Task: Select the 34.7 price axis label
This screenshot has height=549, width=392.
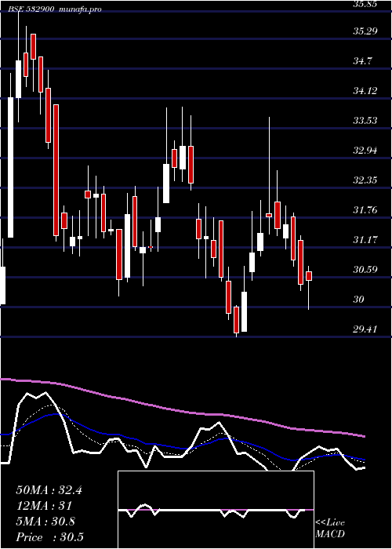Action: click(362, 61)
